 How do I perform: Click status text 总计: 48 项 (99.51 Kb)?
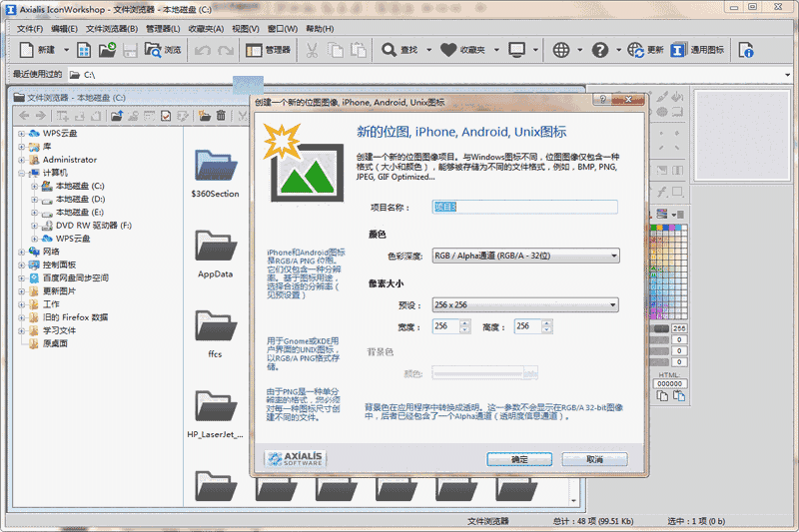tap(593, 521)
